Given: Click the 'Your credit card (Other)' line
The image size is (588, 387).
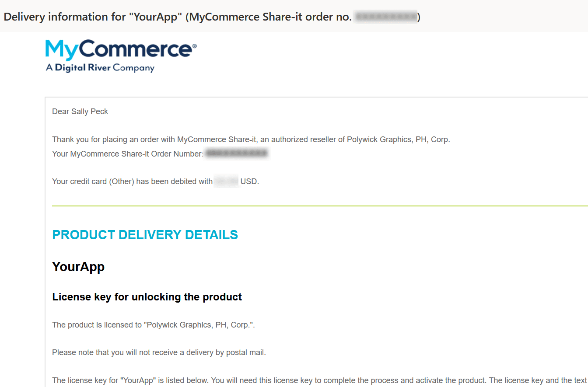Looking at the screenshot, I should pyautogui.click(x=155, y=181).
